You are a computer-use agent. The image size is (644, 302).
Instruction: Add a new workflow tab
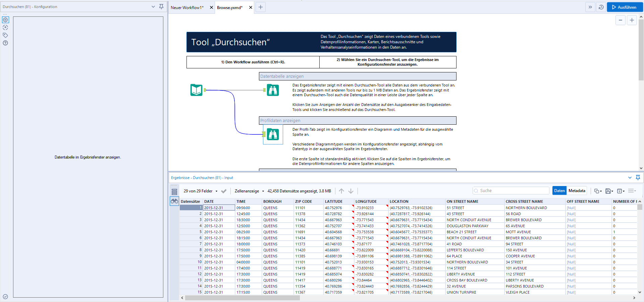pyautogui.click(x=261, y=7)
